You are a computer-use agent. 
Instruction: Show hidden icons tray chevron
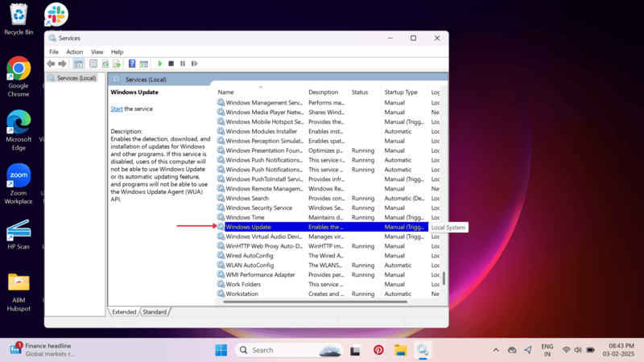[x=496, y=350]
